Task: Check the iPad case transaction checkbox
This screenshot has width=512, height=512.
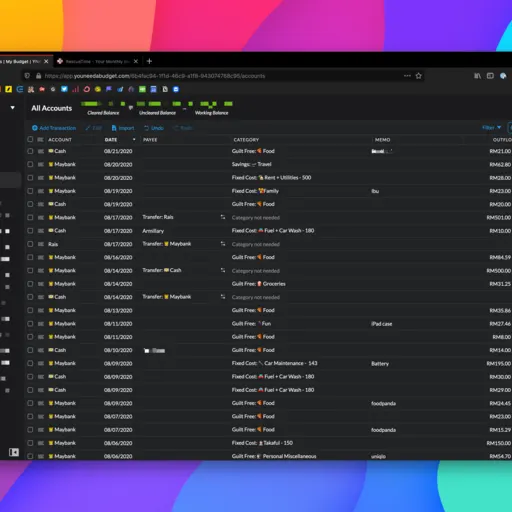Action: (x=30, y=324)
